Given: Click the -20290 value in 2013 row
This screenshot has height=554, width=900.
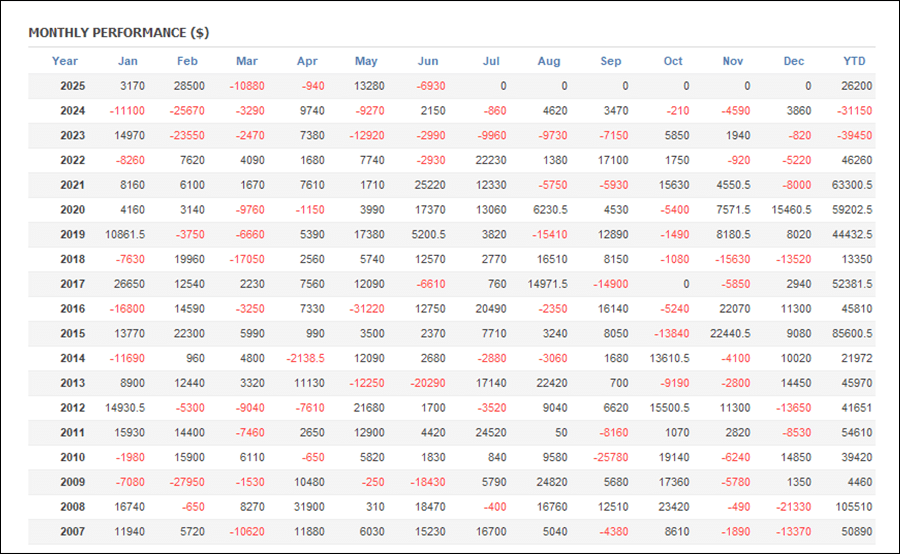Looking at the screenshot, I should [428, 383].
